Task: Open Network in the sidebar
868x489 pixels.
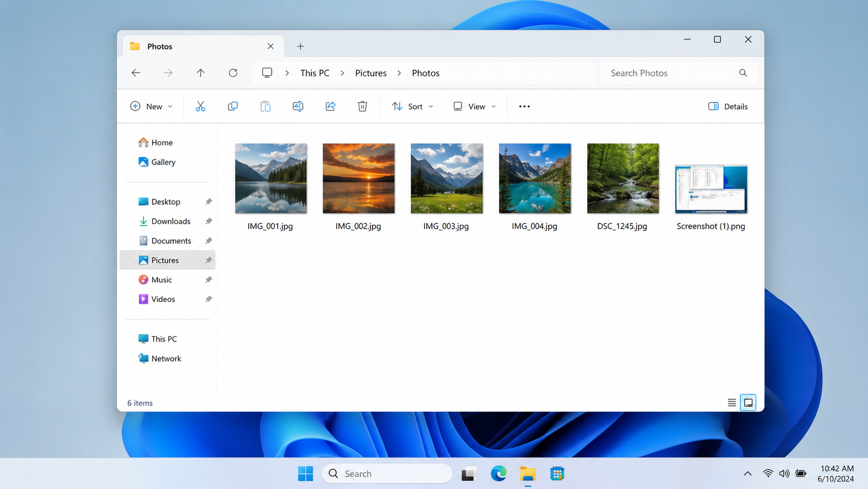Action: [x=159, y=359]
